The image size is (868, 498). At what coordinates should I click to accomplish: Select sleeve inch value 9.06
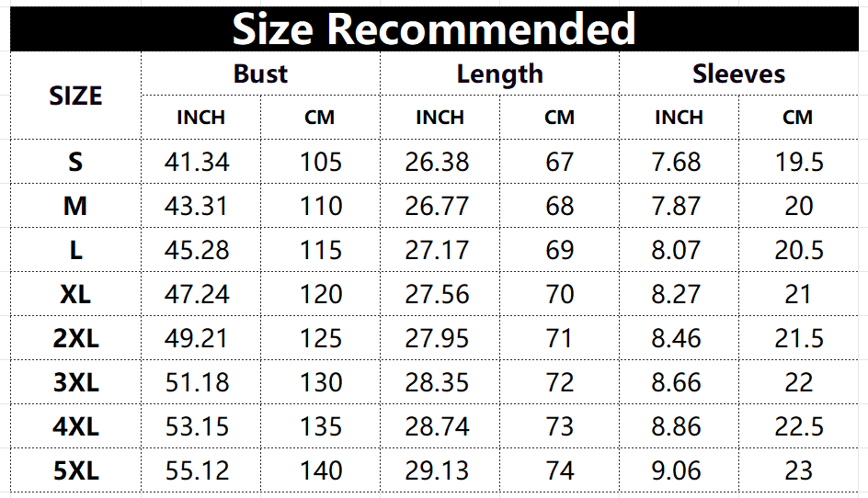pos(677,471)
